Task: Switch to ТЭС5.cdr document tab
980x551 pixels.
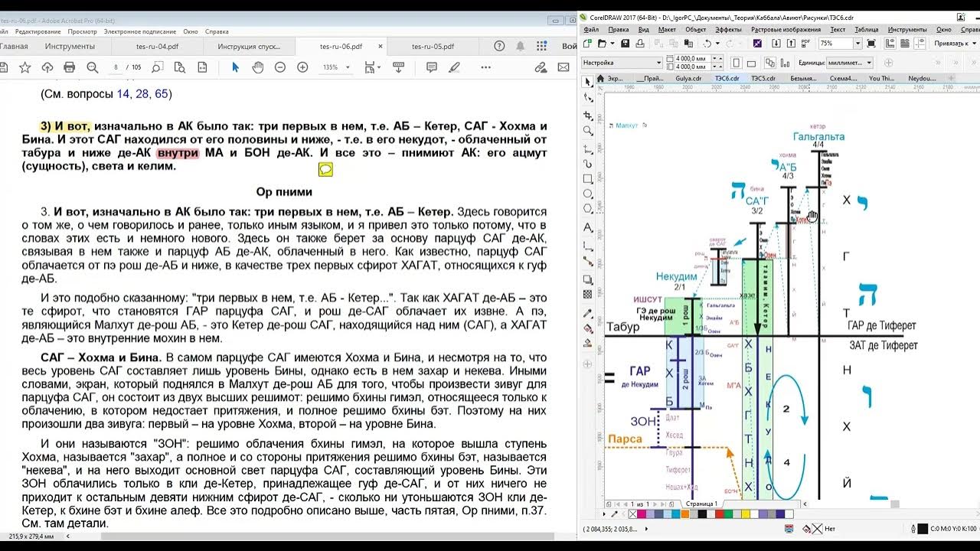Action: 763,78
